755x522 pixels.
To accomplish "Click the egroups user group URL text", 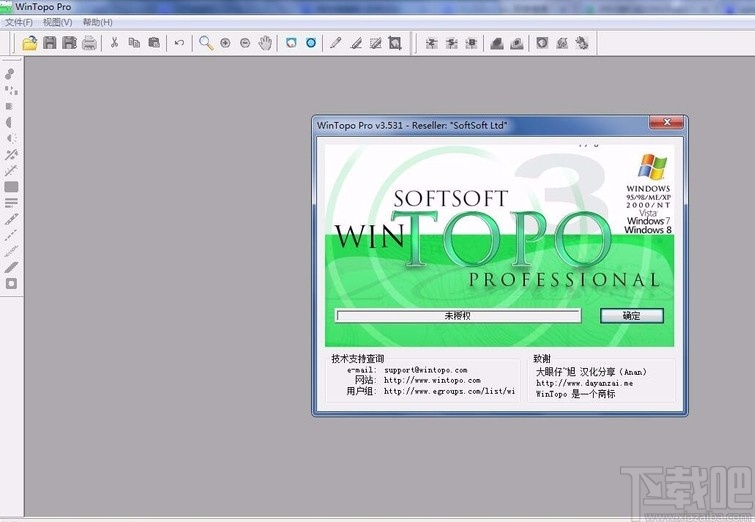I will [x=449, y=391].
